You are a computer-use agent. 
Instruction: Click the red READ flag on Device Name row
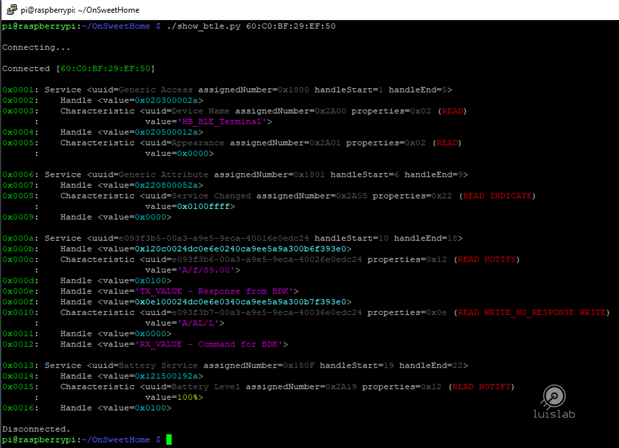click(x=452, y=111)
